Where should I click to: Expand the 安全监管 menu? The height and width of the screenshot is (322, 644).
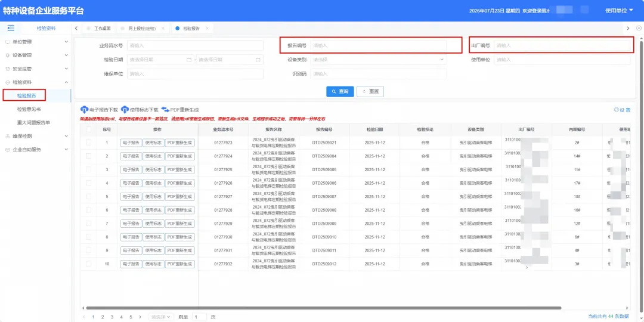66,69
